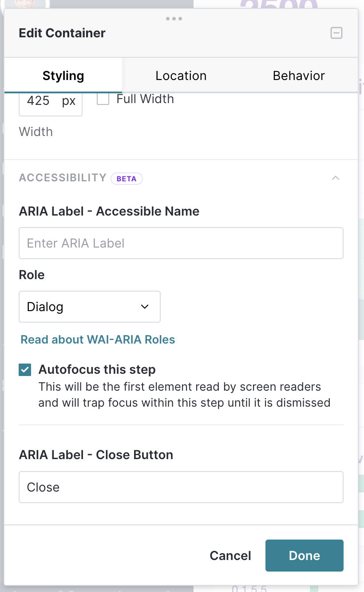Click the Done button
The image size is (364, 592).
coord(305,556)
